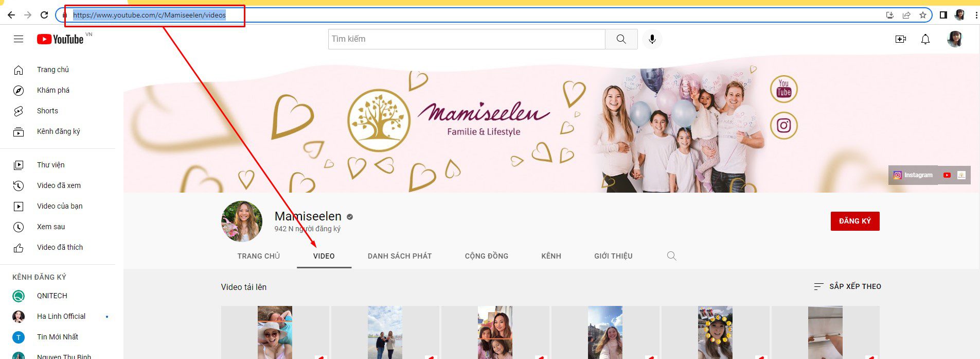The image size is (980, 359).
Task: Click the browser forward arrow
Action: tap(28, 15)
